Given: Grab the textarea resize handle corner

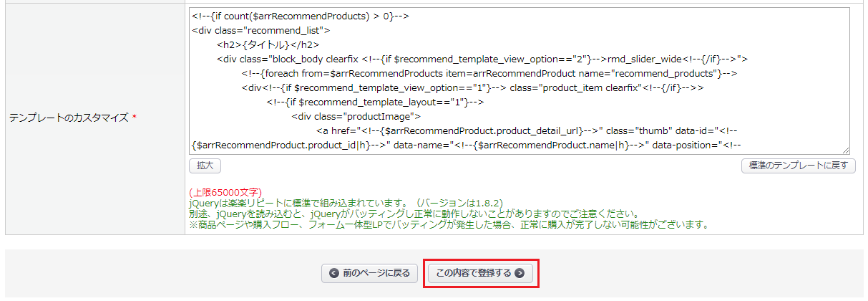Looking at the screenshot, I should pyautogui.click(x=846, y=150).
